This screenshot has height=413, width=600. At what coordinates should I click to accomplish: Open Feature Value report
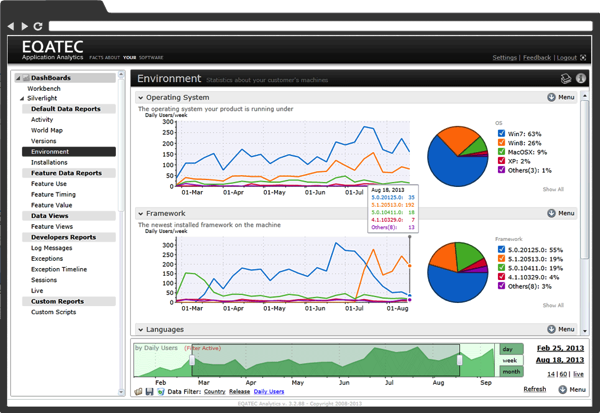(x=51, y=205)
